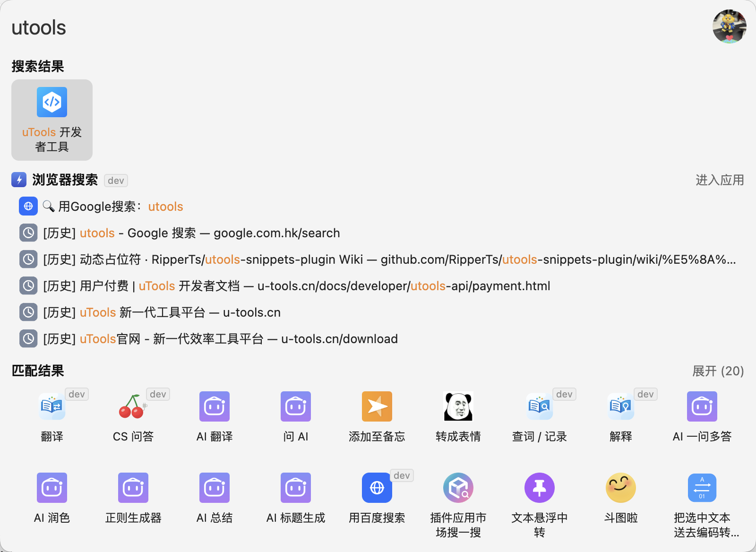Select the 问 AI icon
The width and height of the screenshot is (756, 552).
tap(296, 406)
